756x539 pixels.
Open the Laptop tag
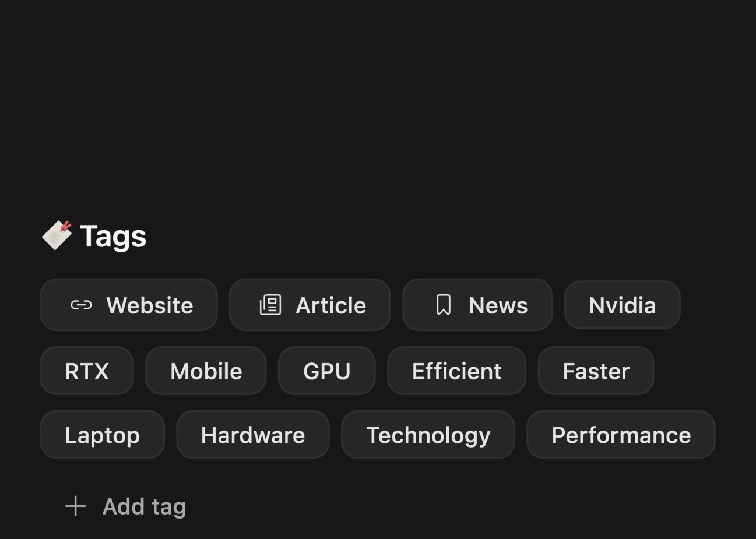point(102,435)
